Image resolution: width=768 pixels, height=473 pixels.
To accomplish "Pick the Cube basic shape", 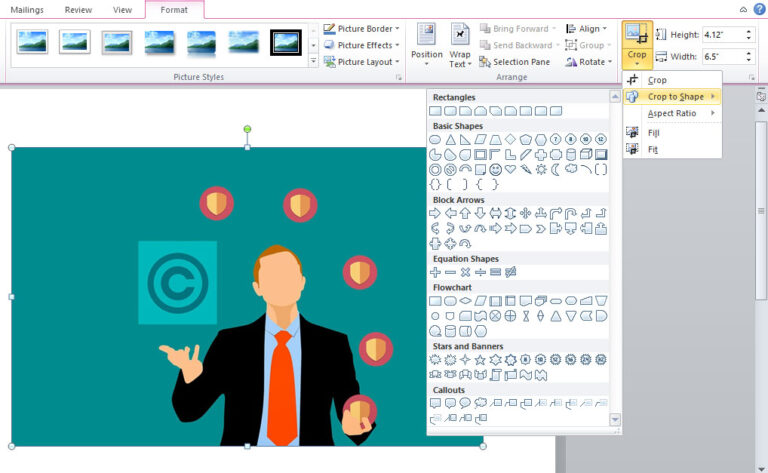I will tap(586, 155).
